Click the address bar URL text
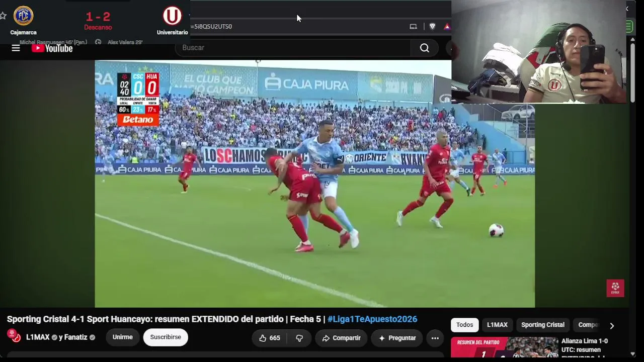Screen dimensions: 644x362 pos(211,27)
